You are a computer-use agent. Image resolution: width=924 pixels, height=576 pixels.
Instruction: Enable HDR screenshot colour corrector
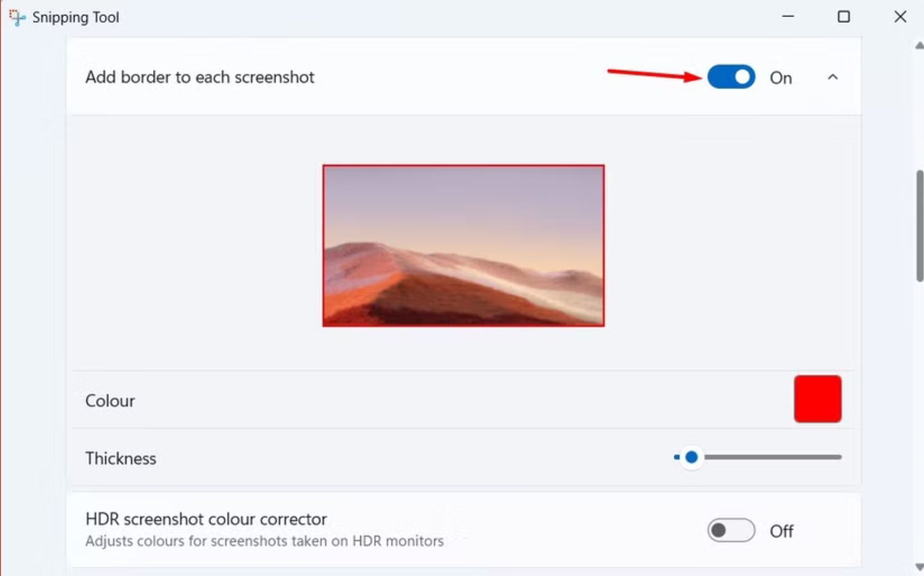[731, 530]
